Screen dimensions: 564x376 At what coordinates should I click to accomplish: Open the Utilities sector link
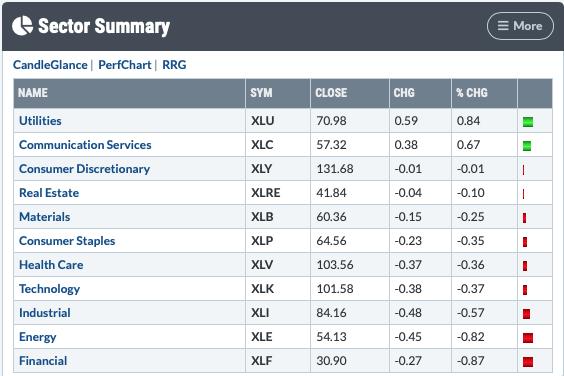[40, 121]
